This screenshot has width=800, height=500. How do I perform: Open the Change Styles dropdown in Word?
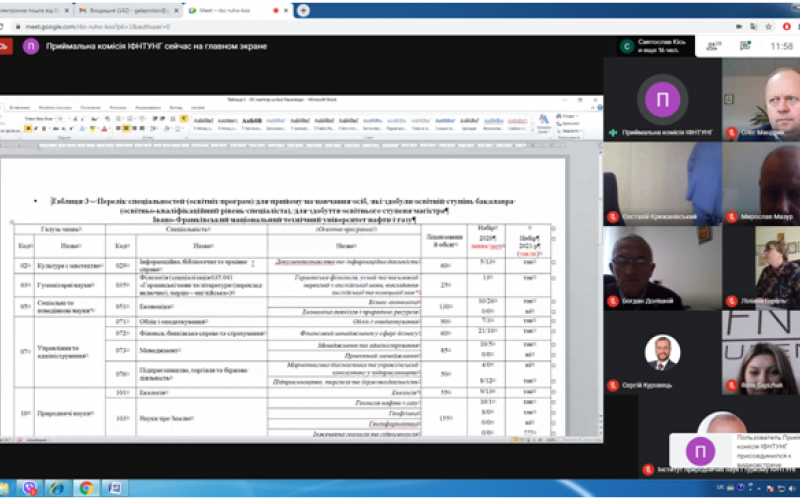point(544,123)
